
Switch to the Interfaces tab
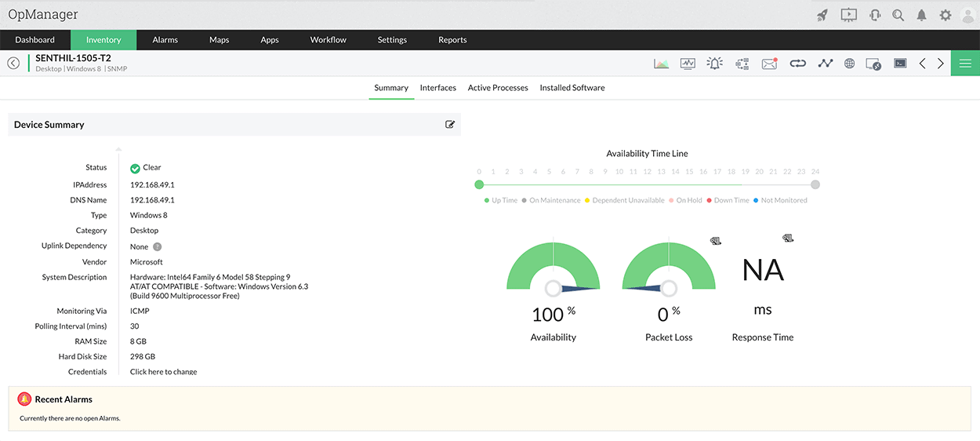coord(438,88)
